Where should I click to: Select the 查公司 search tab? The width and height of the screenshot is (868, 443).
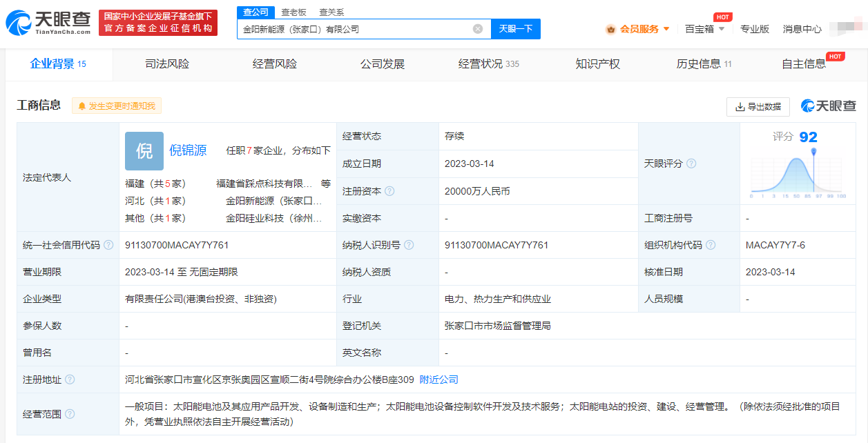click(x=256, y=12)
